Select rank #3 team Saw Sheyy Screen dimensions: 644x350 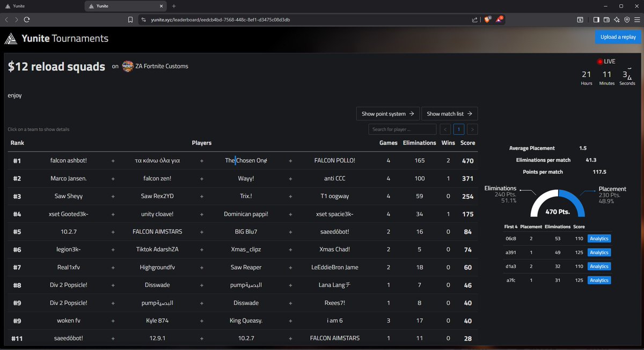point(243,196)
